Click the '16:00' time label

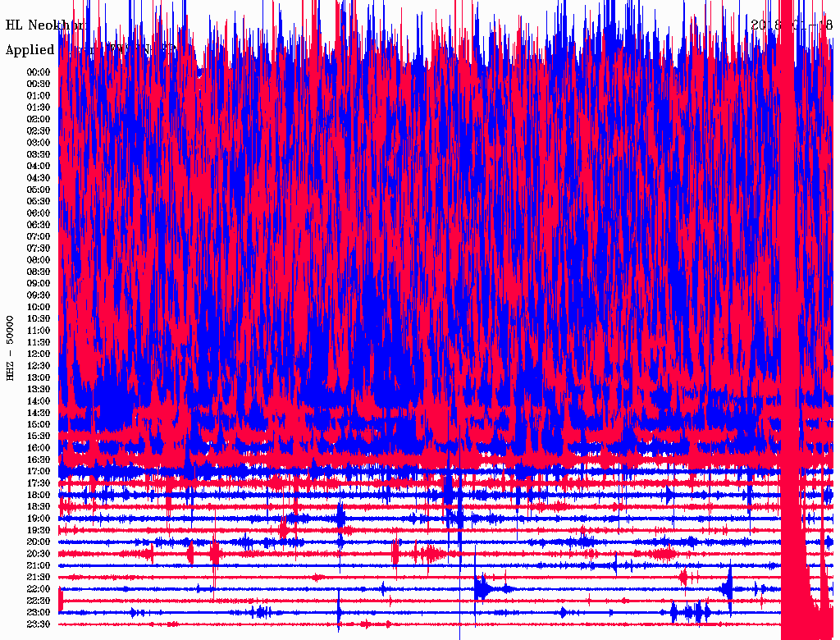point(39,448)
